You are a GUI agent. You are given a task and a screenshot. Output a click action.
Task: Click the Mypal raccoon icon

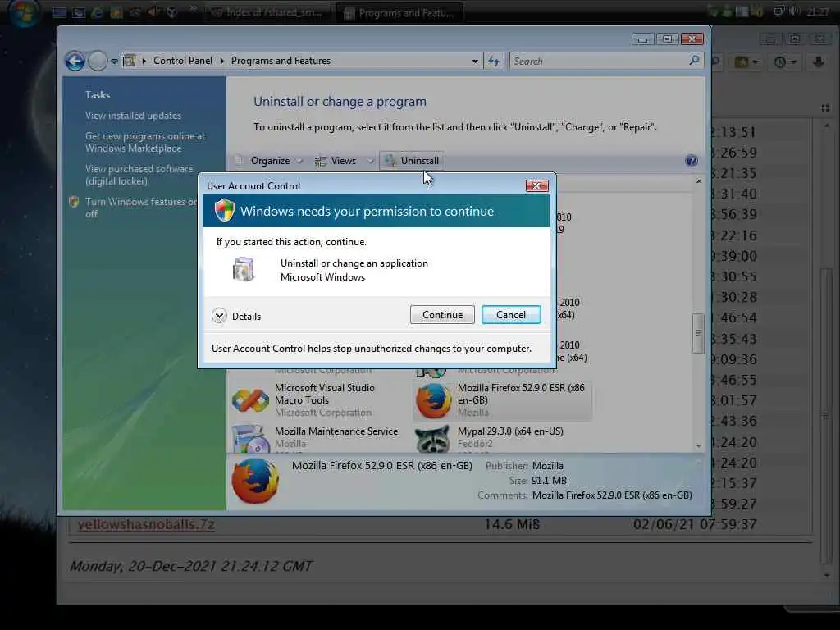coord(432,439)
